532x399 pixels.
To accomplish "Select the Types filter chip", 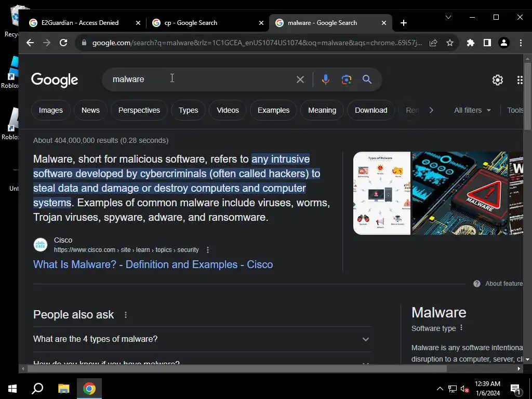I will (188, 110).
